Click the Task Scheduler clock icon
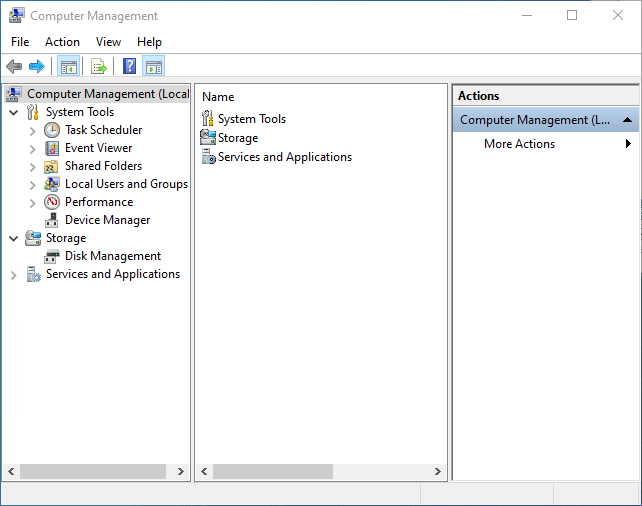 52,130
